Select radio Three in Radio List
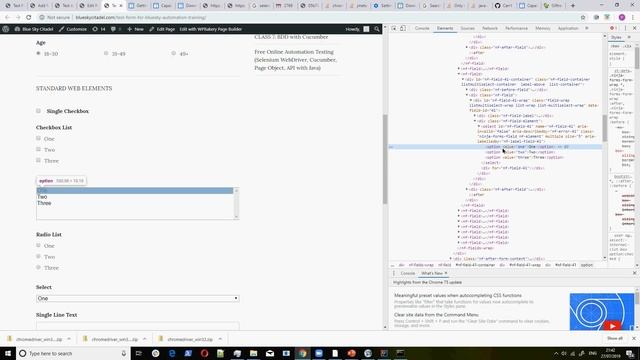This screenshot has width=640, height=360. (38, 267)
